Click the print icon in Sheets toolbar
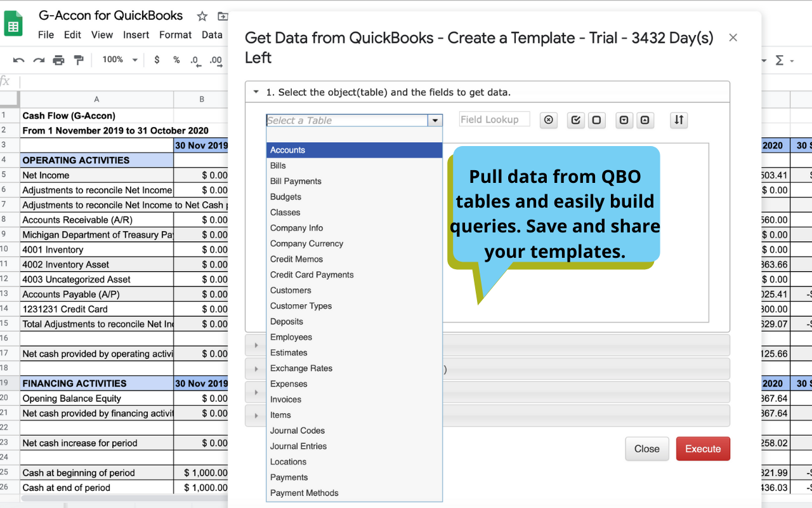812x508 pixels. 58,60
